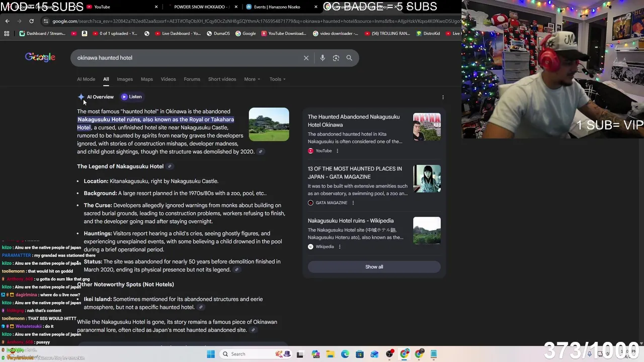Screen dimensions: 644x362
Task: Click the Wikipedia hotel ruins thumbnail
Action: (x=427, y=230)
